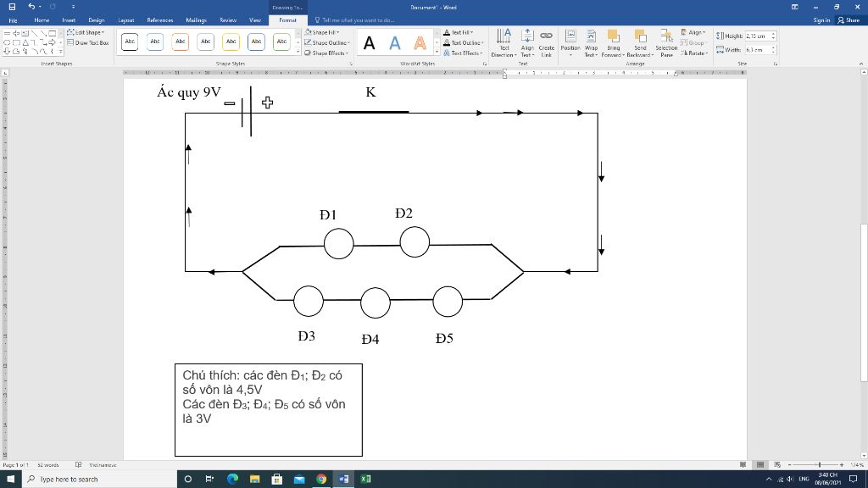Switch to the Insert tab
The width and height of the screenshot is (868, 488).
[x=69, y=20]
